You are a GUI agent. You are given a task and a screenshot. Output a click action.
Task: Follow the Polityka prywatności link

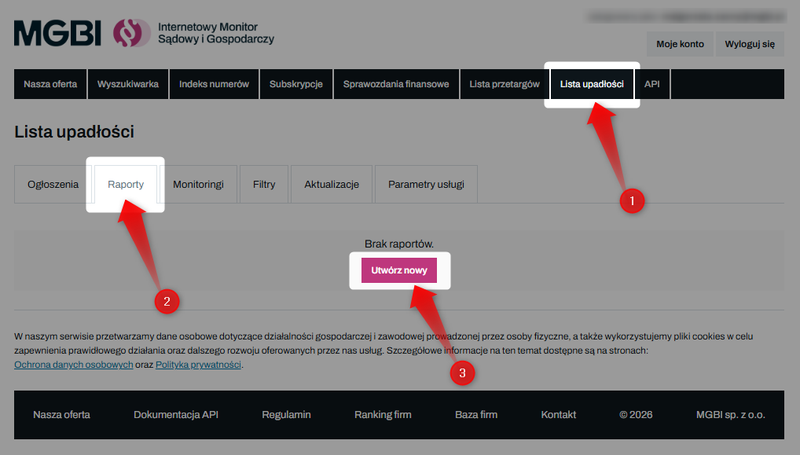pyautogui.click(x=198, y=365)
